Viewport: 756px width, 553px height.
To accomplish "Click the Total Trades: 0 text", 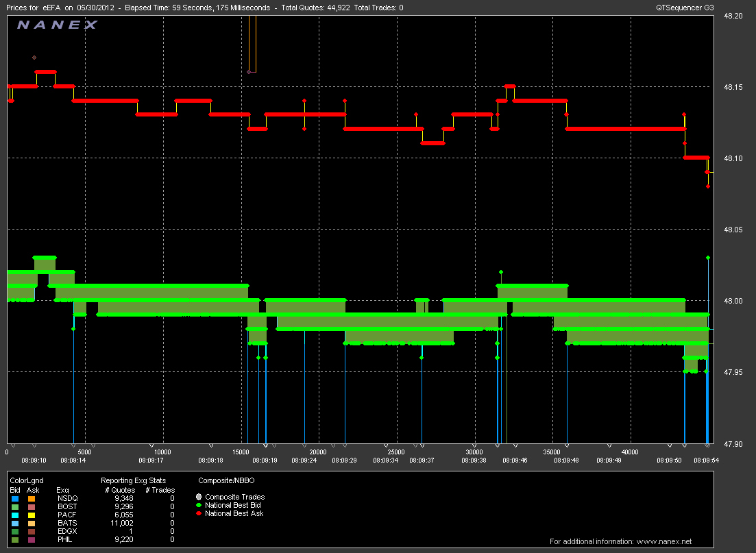I will (x=378, y=8).
